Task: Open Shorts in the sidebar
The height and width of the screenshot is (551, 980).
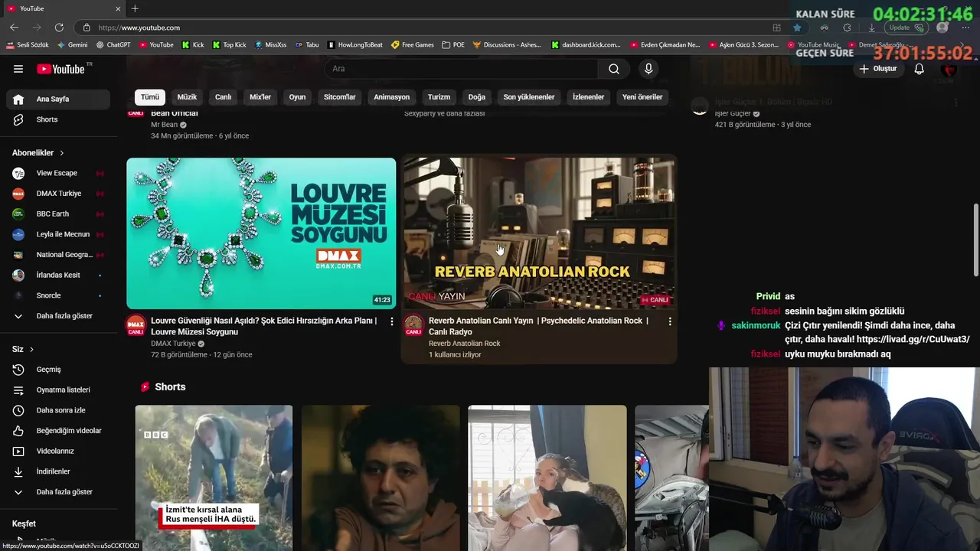Action: click(x=58, y=119)
